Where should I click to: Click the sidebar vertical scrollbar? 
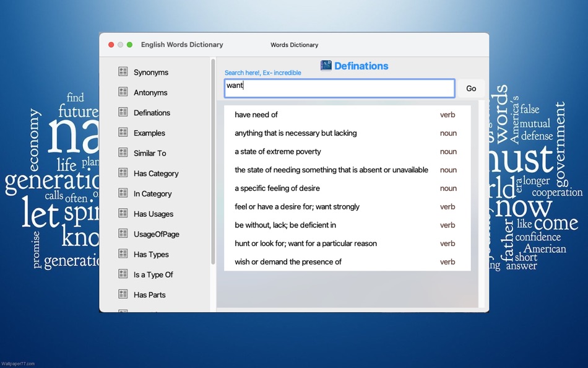point(214,161)
